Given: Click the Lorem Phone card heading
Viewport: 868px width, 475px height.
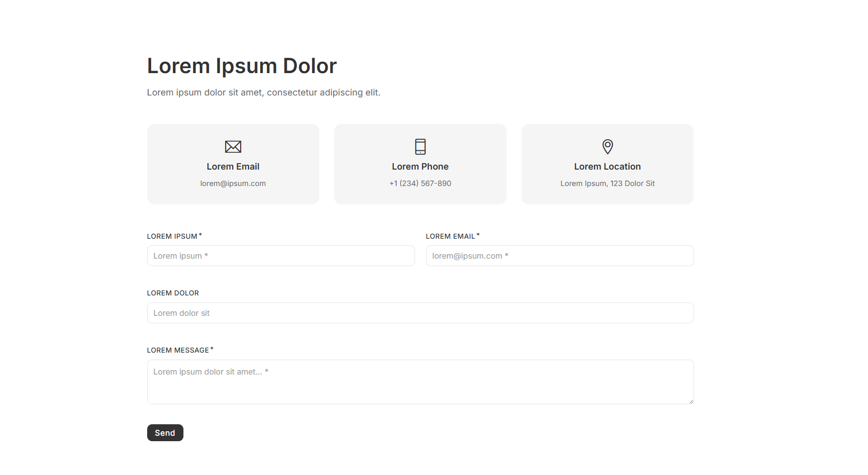Looking at the screenshot, I should tap(420, 167).
